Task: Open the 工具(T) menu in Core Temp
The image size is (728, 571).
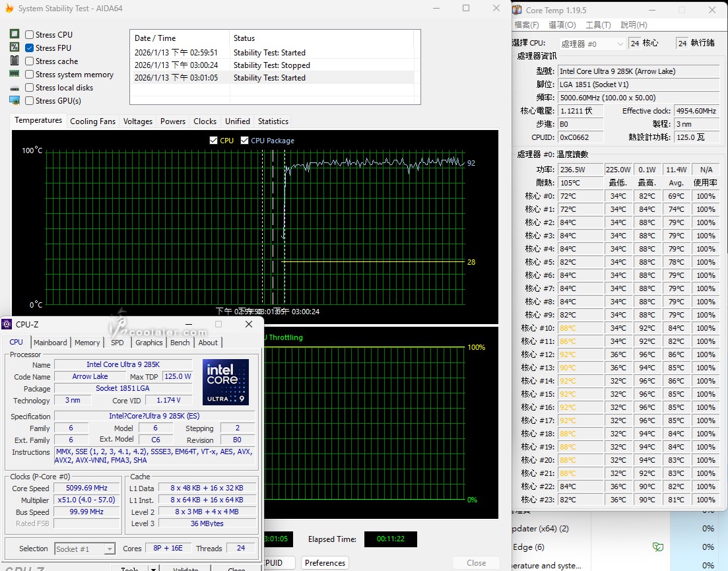Action: tap(598, 25)
